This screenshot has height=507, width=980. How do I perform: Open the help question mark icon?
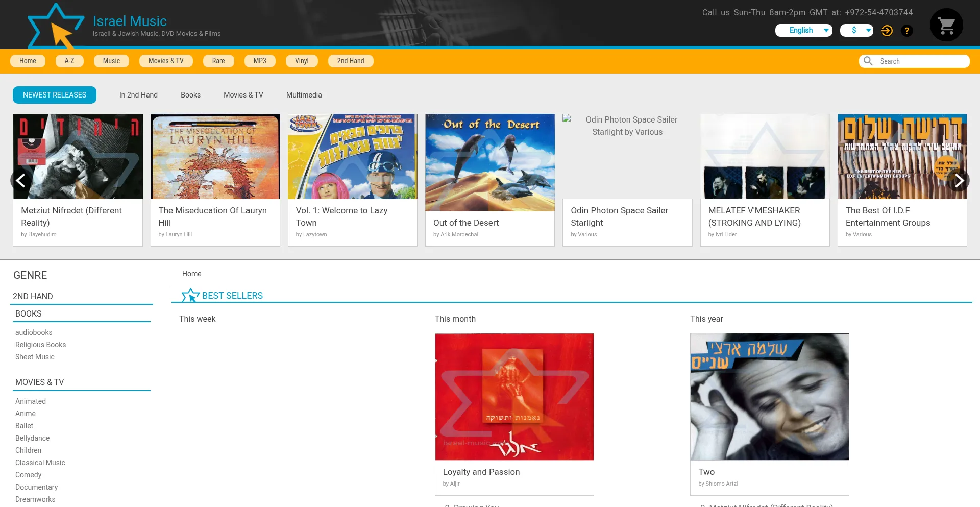pyautogui.click(x=907, y=31)
